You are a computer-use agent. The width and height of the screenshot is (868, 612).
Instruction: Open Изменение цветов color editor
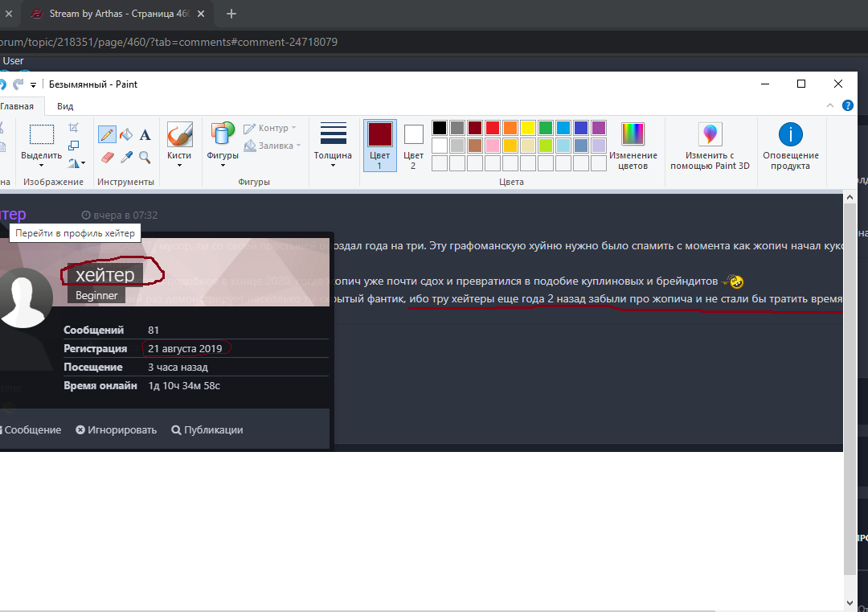pyautogui.click(x=633, y=146)
